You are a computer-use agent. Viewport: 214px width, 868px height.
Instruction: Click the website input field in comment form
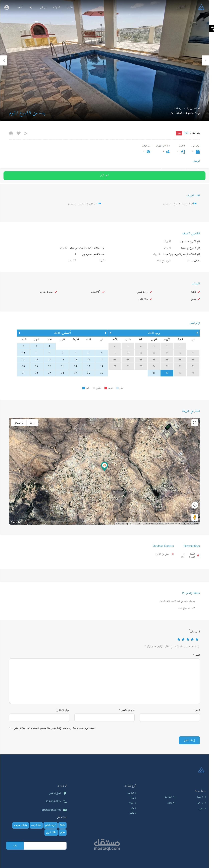[x=39, y=718]
